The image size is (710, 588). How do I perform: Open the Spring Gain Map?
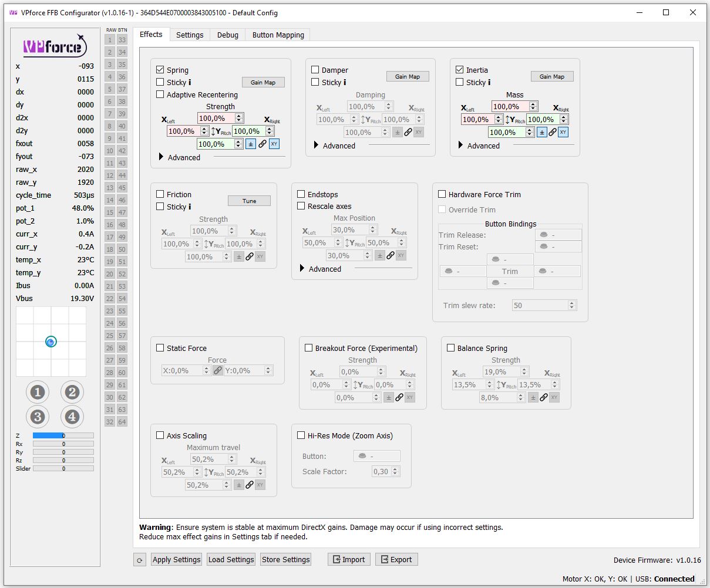[x=263, y=82]
